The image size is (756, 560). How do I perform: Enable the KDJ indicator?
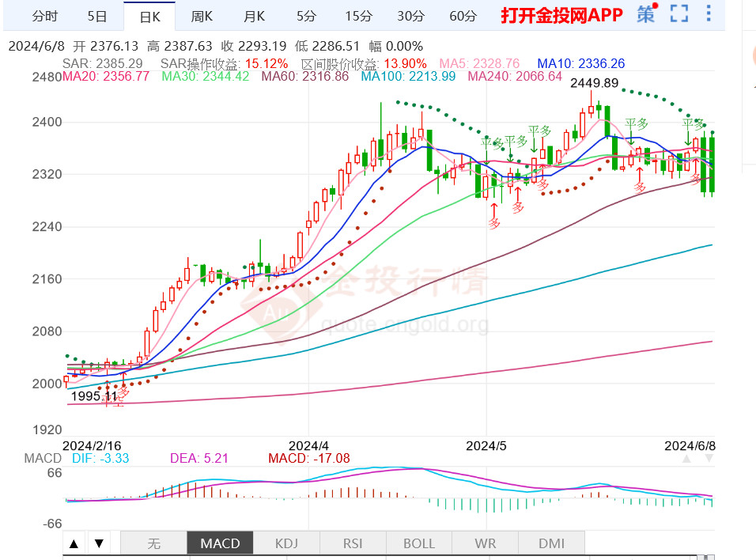(x=286, y=543)
